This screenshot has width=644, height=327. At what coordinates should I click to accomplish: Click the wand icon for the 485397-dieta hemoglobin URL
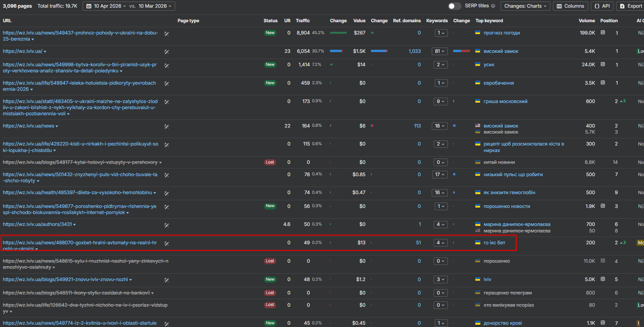click(x=166, y=193)
